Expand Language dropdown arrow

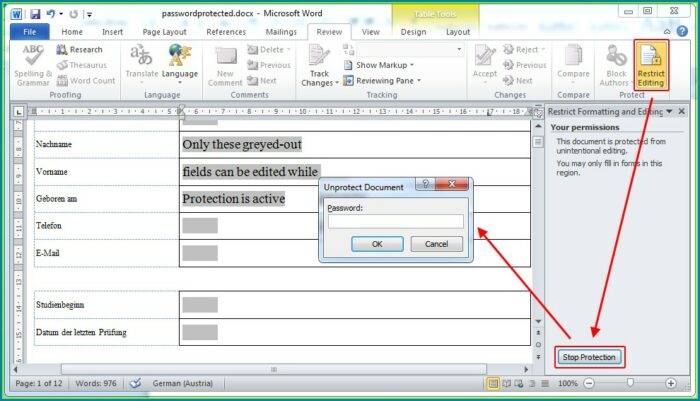point(180,83)
